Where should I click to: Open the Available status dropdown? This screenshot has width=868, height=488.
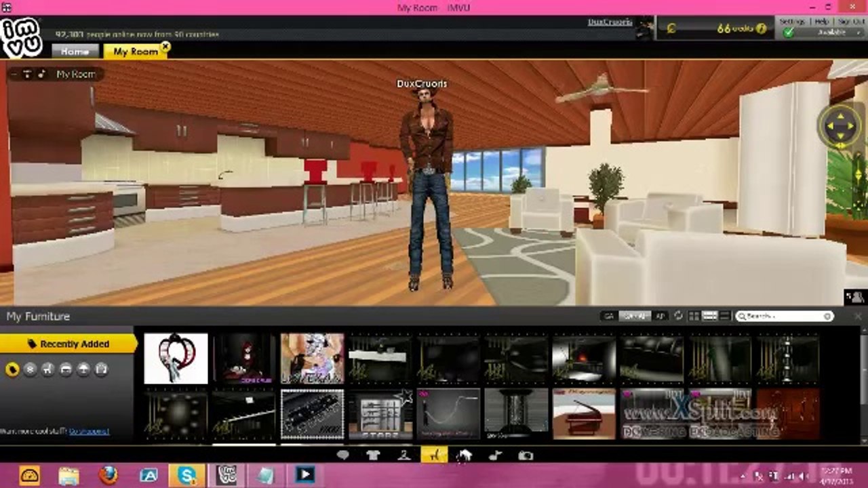(831, 33)
